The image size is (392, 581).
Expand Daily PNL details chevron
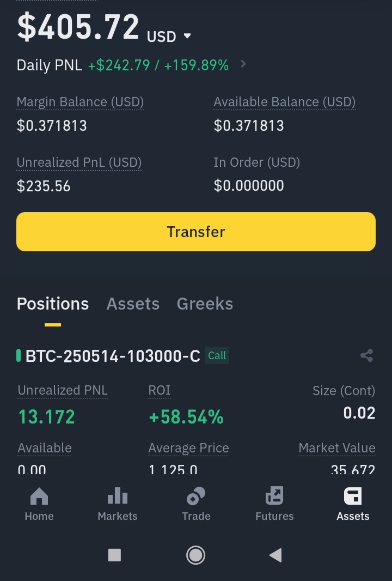click(x=243, y=64)
